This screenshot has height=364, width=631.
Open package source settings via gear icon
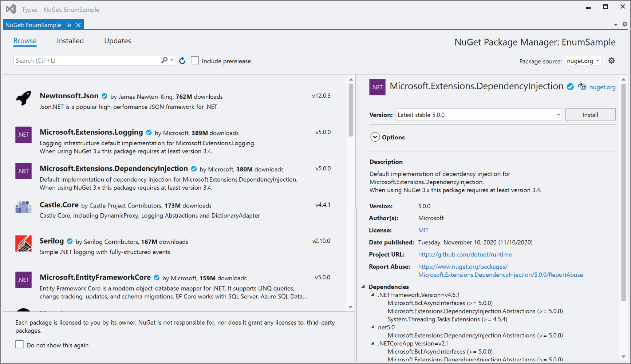611,60
